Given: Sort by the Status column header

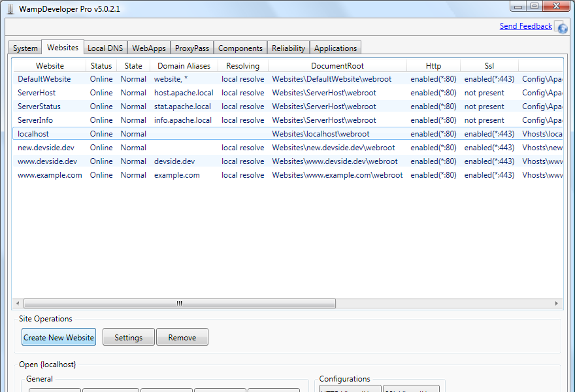Looking at the screenshot, I should pyautogui.click(x=101, y=66).
